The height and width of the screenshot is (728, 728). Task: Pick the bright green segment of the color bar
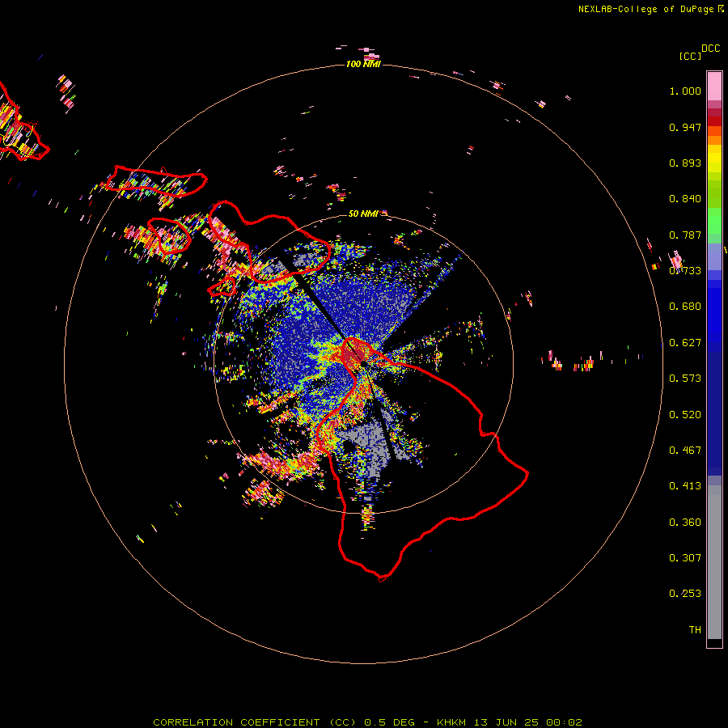click(x=714, y=221)
